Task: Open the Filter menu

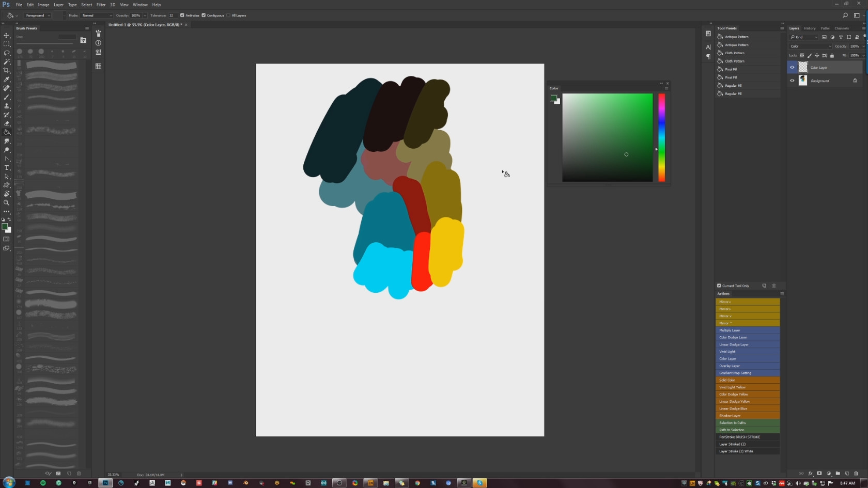Action: 101,5
